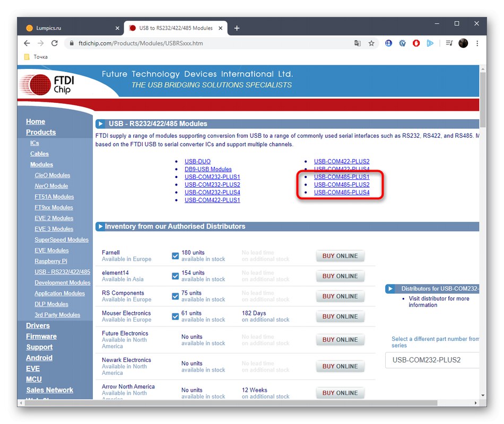Click the arrow icon beside USB - RS232/422/485 Modules heading
The width and height of the screenshot is (504, 424).
click(100, 123)
